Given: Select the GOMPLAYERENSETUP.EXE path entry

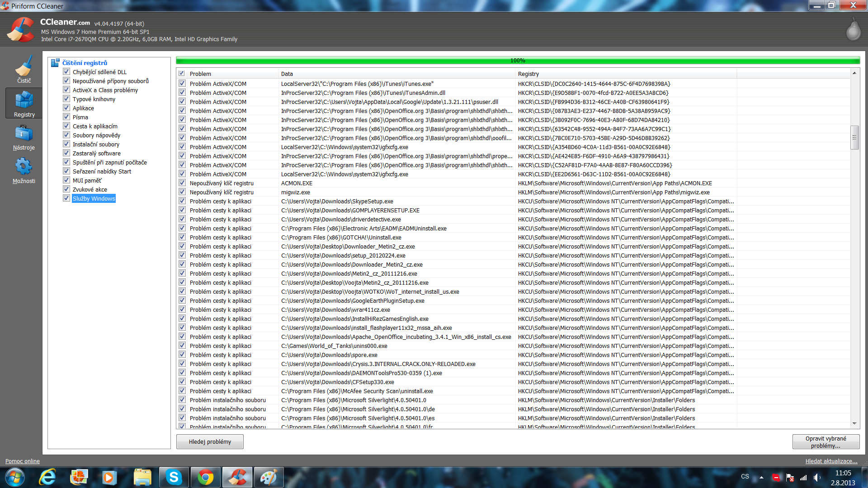Looking at the screenshot, I should pos(350,210).
